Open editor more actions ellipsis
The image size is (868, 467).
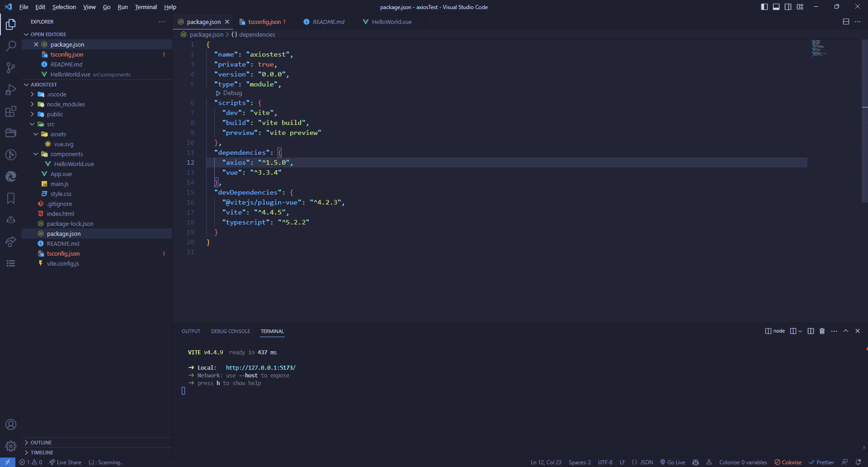pos(858,22)
